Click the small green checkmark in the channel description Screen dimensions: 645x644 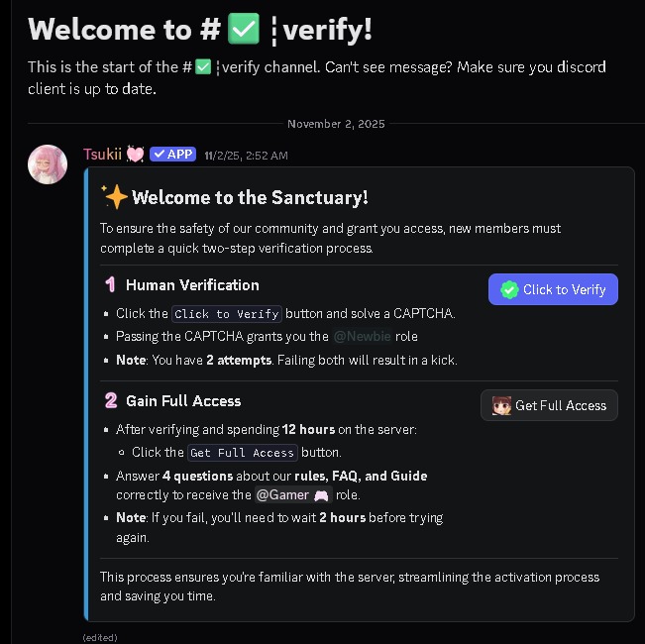point(203,66)
